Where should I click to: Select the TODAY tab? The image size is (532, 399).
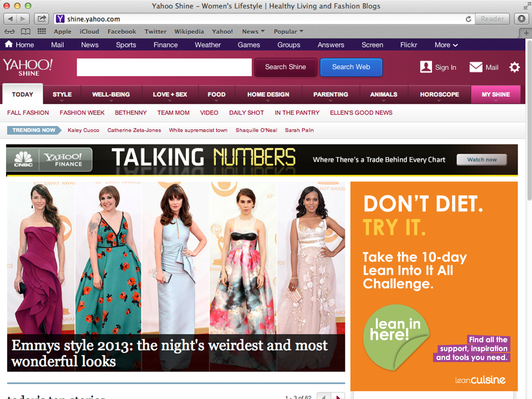tap(23, 94)
